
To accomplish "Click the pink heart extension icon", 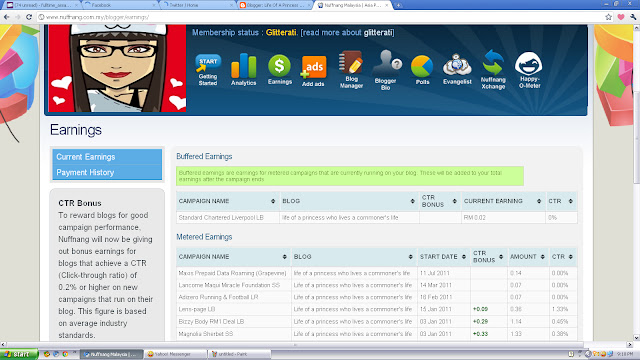I will pyautogui.click(x=620, y=17).
